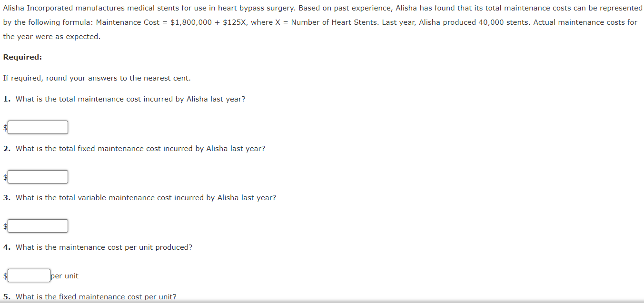
Task: Click the dollar sign before question 3 field
Action: coord(5,226)
